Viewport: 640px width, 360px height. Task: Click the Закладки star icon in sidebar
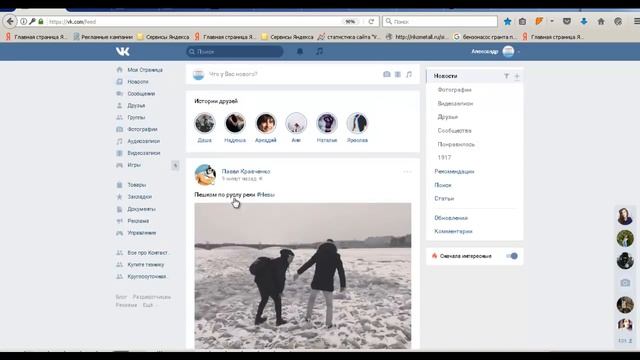[120, 197]
